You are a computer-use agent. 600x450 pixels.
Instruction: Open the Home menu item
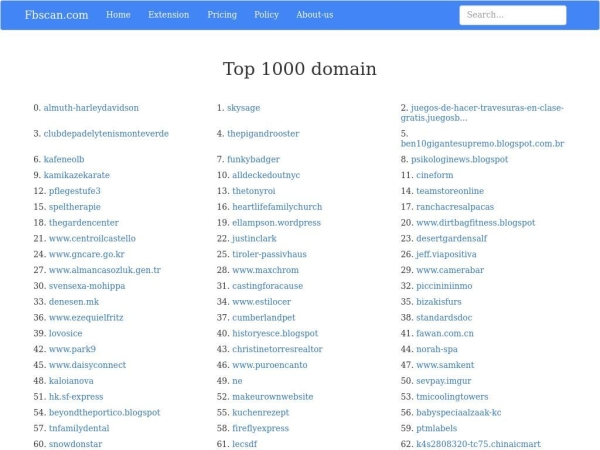tap(118, 15)
